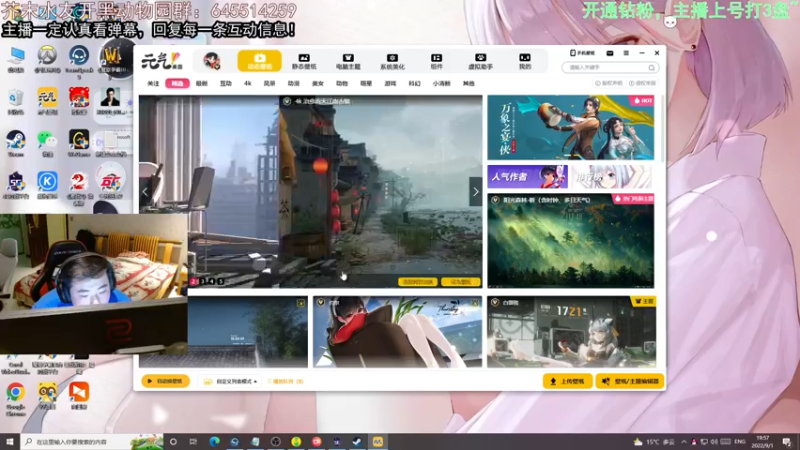800x450 pixels.
Task: Expand the 自定义列表模式 dropdown
Action: pos(230,381)
